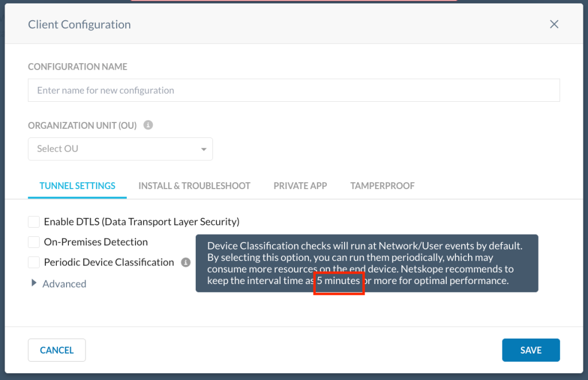The height and width of the screenshot is (380, 588).
Task: Click the Configuration Name input field
Action: (293, 90)
